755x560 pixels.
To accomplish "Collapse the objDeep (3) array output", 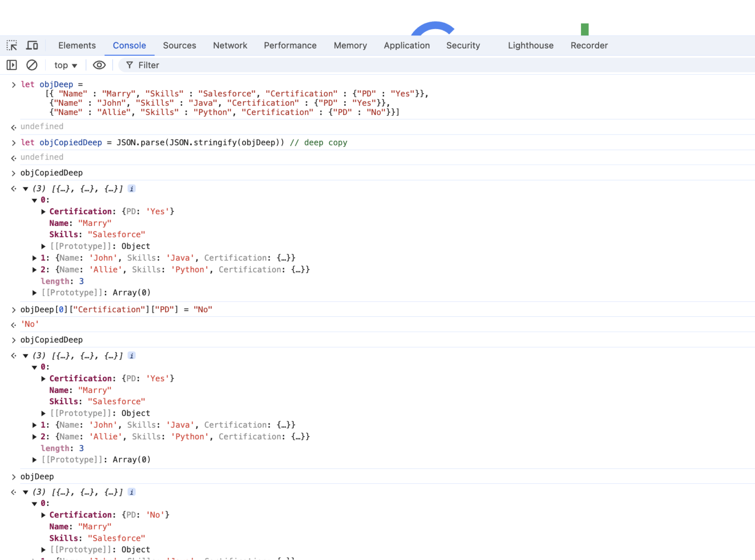I will click(26, 492).
